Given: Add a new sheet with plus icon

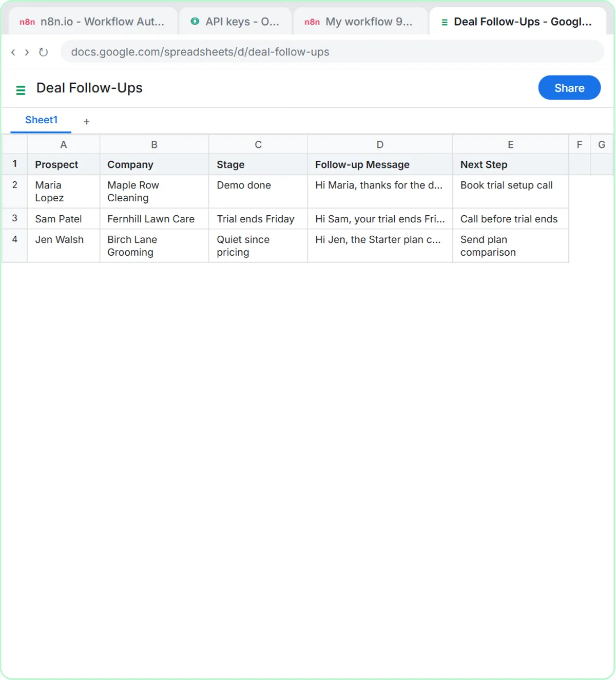Looking at the screenshot, I should pyautogui.click(x=87, y=122).
